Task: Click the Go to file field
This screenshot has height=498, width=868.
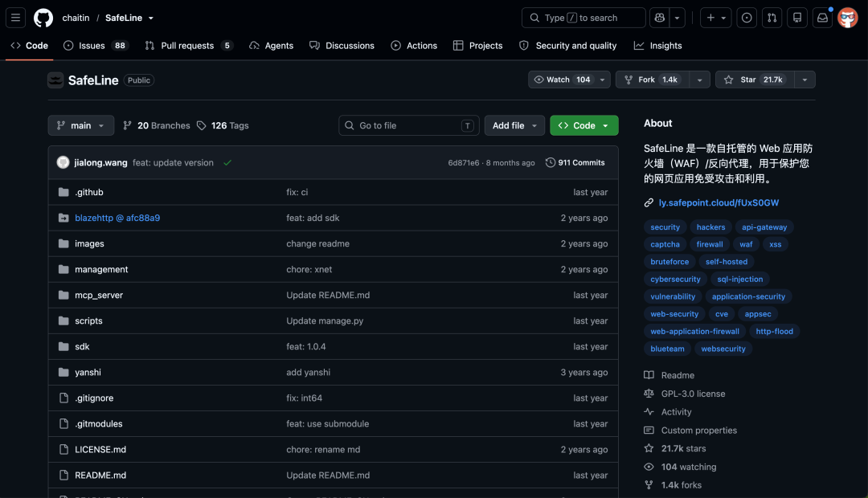Action: tap(409, 125)
